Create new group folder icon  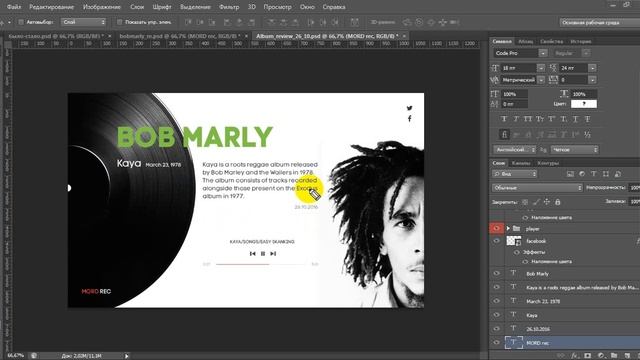click(614, 356)
